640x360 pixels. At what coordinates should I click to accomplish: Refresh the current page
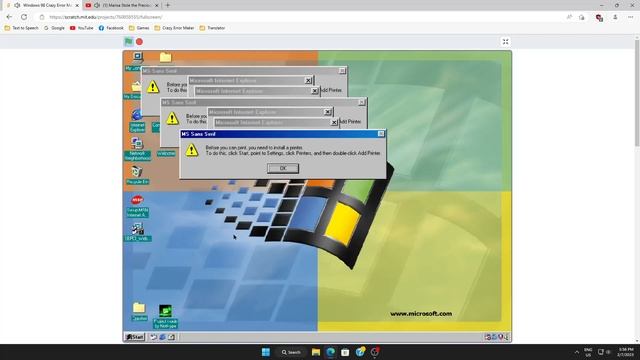click(24, 17)
